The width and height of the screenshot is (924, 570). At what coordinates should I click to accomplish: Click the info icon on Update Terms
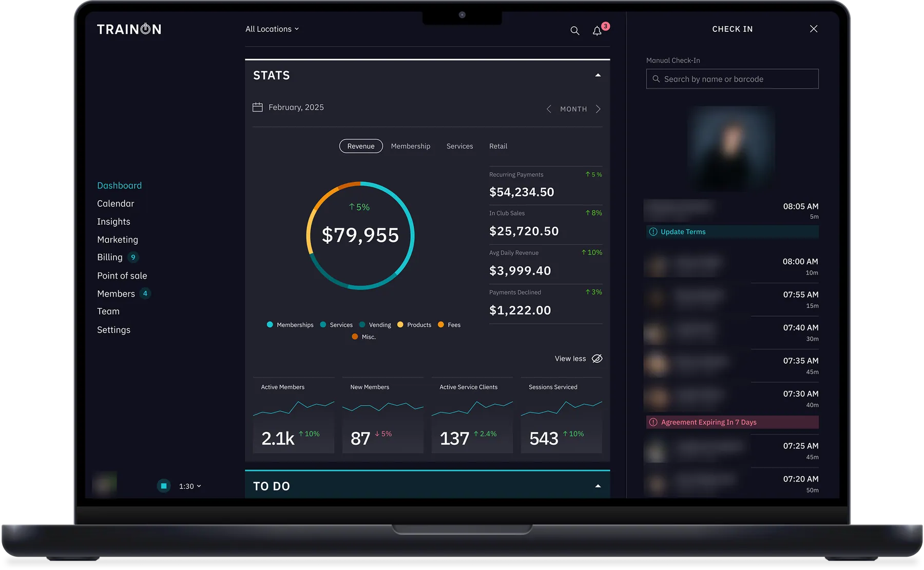[653, 232]
